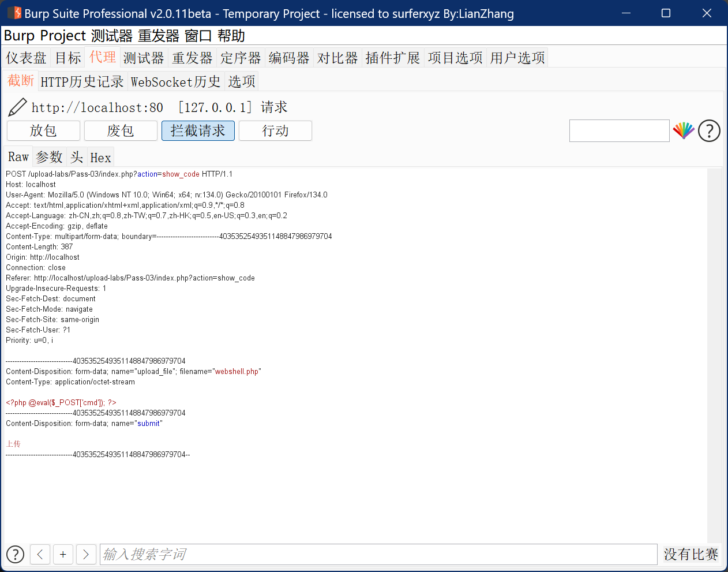Open the WebSocket历史 sub-tab
The width and height of the screenshot is (728, 572).
176,81
